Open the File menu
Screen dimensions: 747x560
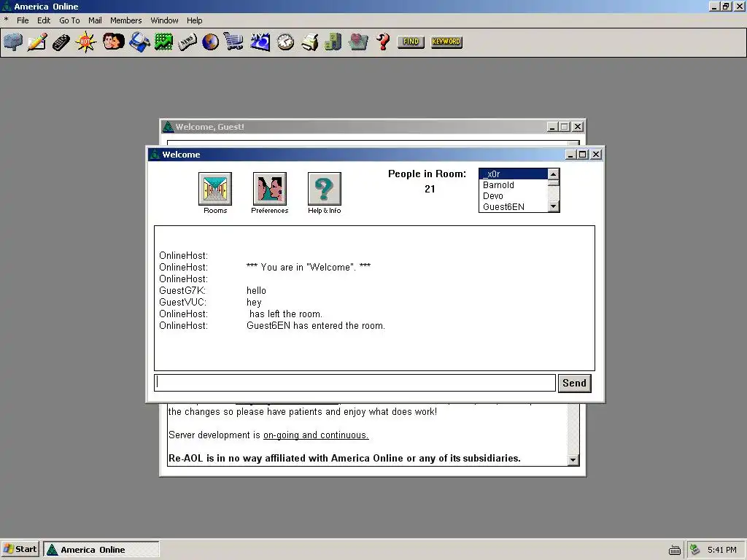tap(23, 20)
